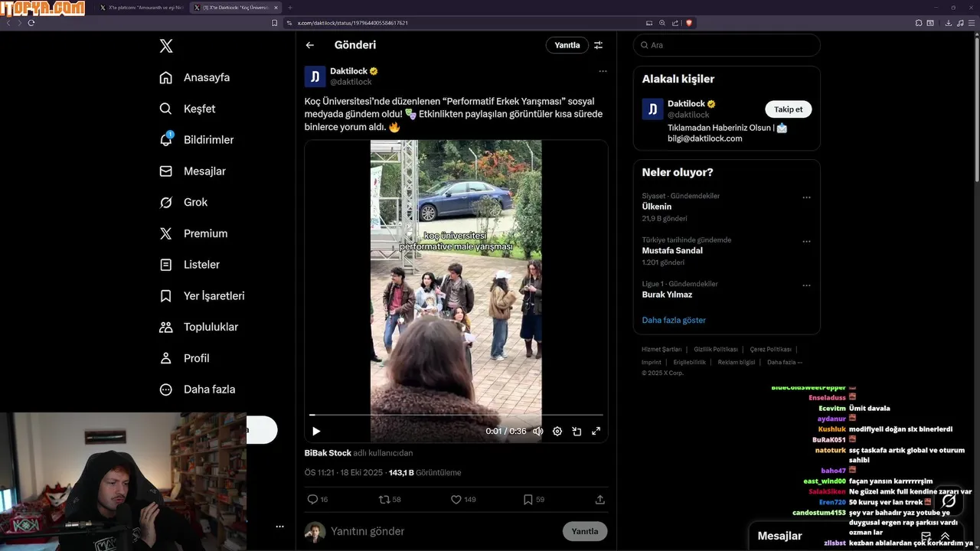Select the Daktilock browser tab

coord(236,8)
